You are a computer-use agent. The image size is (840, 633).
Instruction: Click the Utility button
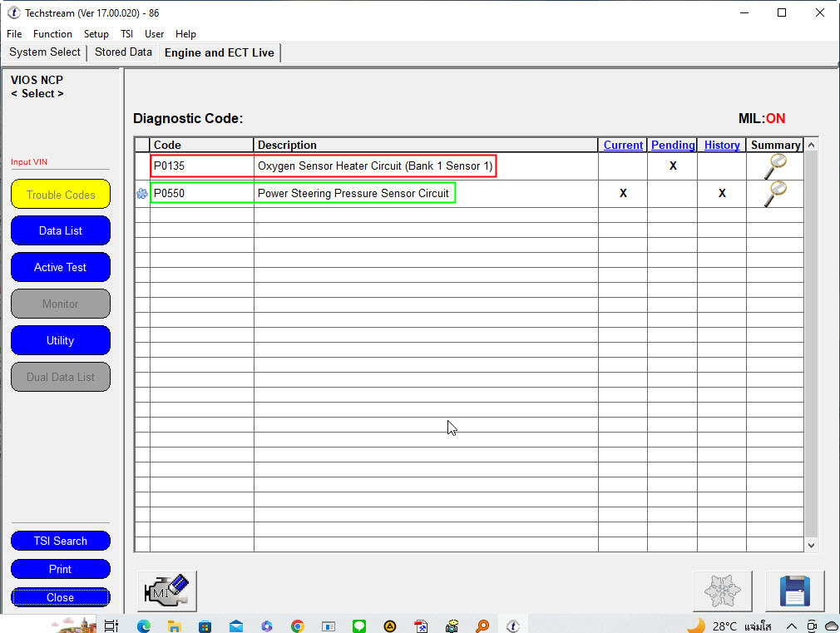(x=61, y=340)
